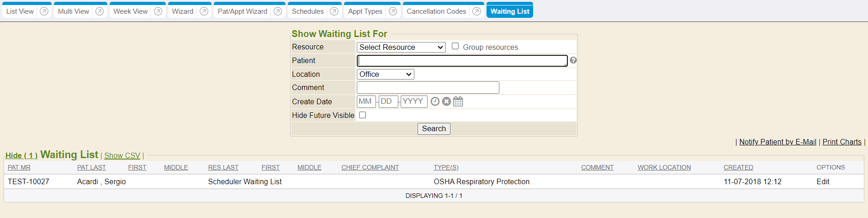The image size is (868, 218).
Task: Click the help question mark beside Patient
Action: tap(573, 60)
